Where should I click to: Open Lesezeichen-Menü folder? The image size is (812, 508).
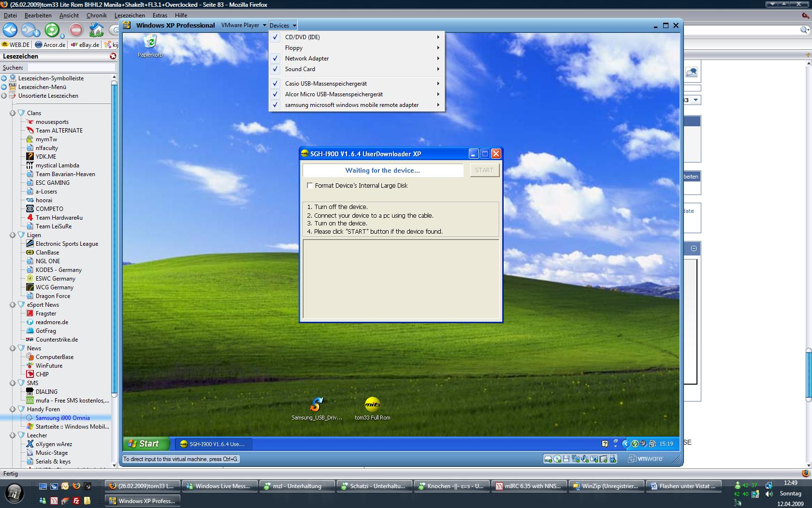coord(42,87)
